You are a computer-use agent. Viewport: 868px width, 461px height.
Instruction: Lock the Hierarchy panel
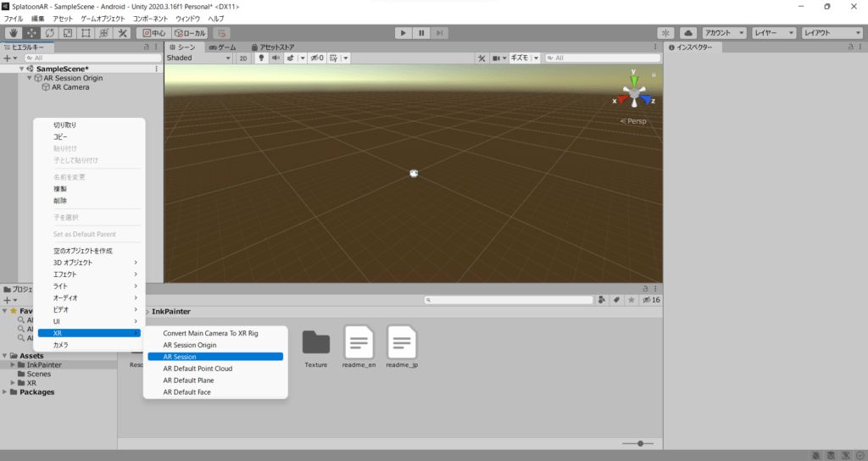146,47
